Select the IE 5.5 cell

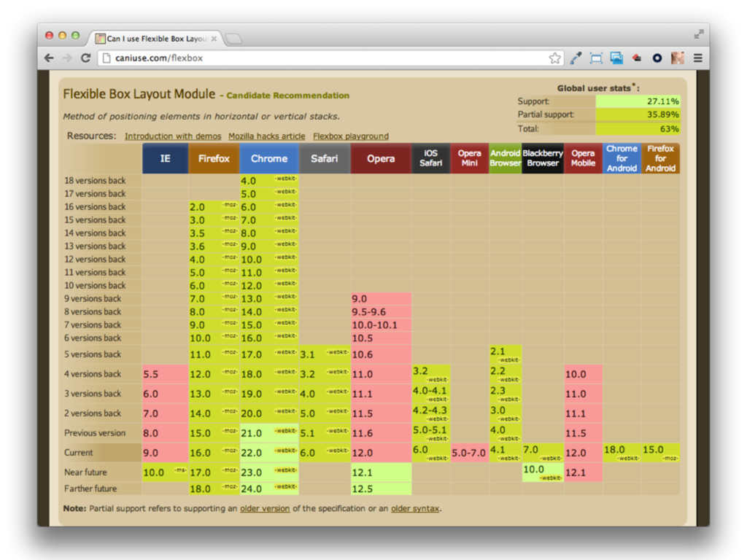pos(165,374)
